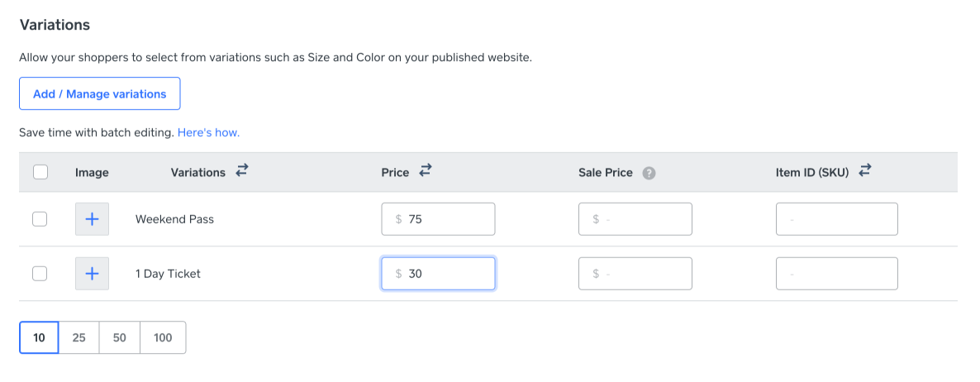
Task: Show 25 variations per page
Action: (x=78, y=337)
